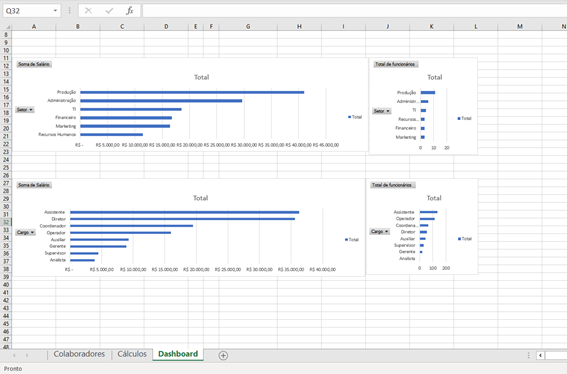
Task: Click Total de funcionários button in top-right chart
Action: [396, 64]
